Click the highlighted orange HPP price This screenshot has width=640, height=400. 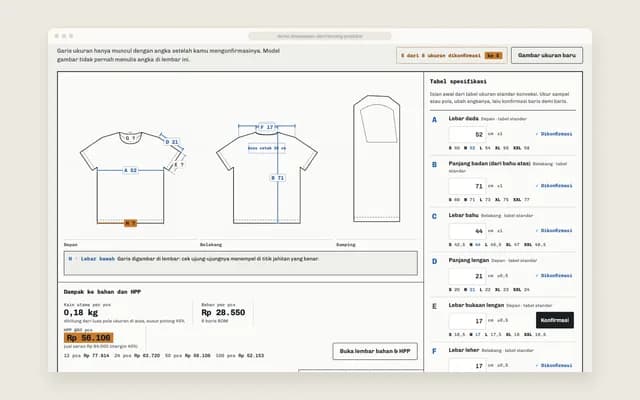89,338
